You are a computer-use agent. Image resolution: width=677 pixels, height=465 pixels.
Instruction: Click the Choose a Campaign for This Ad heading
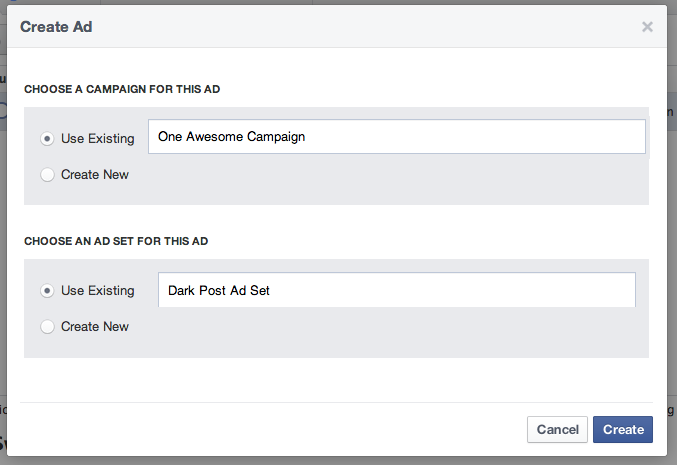coord(122,89)
